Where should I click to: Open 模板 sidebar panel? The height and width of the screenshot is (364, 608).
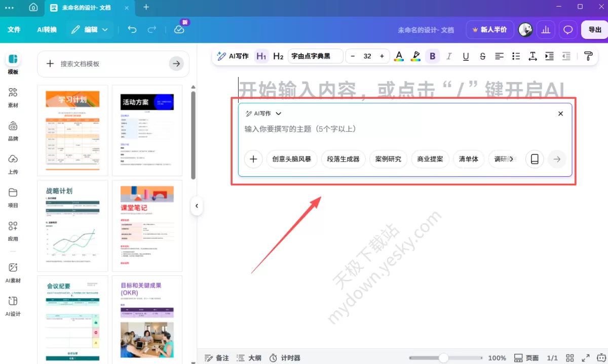(x=13, y=64)
